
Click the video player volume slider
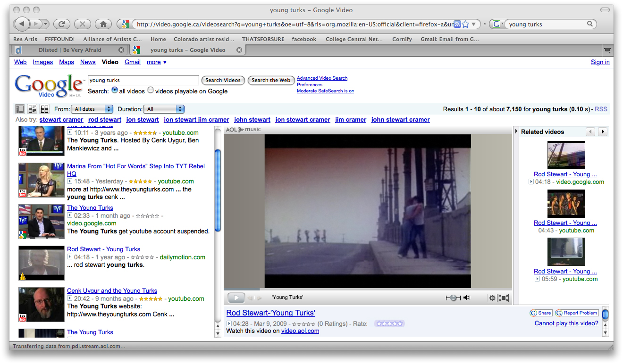click(x=453, y=298)
